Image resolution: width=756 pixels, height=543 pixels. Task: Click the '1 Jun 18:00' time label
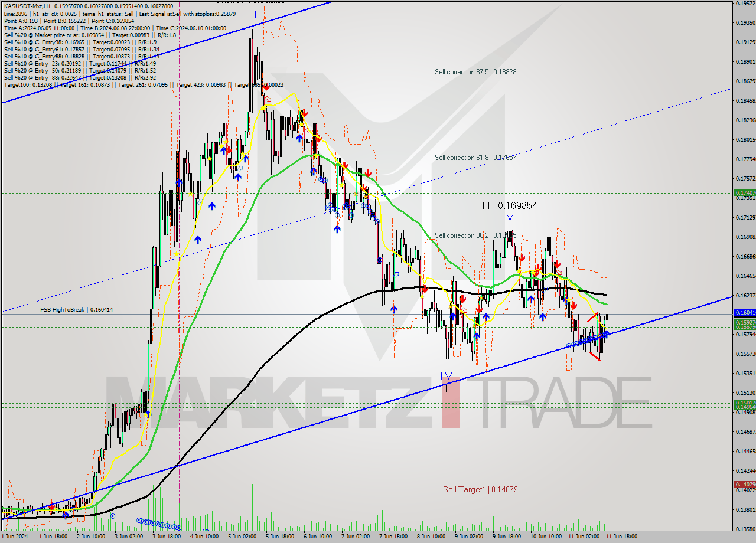(x=53, y=537)
